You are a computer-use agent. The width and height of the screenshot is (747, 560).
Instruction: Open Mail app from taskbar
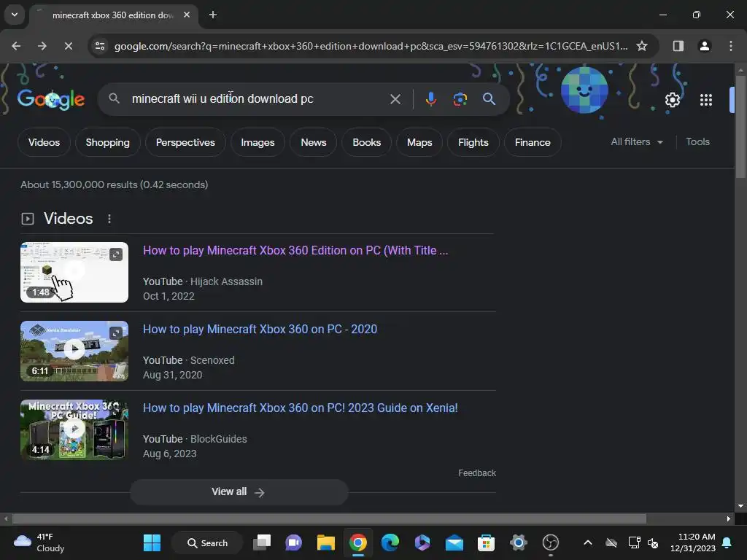454,542
